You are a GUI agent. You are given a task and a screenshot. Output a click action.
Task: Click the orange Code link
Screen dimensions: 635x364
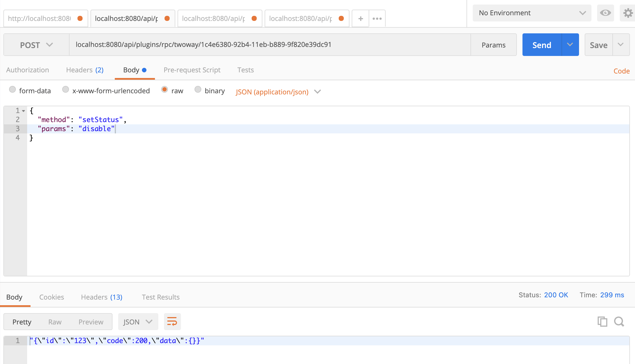(621, 71)
